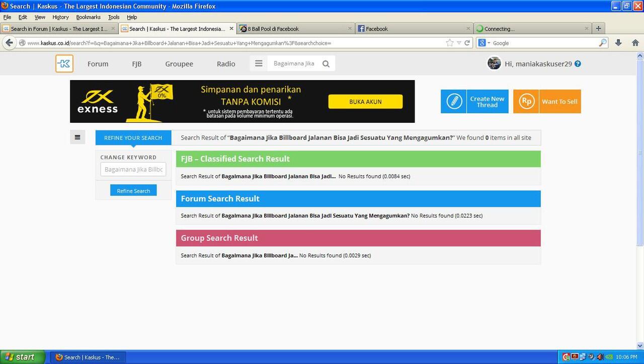This screenshot has height=364, width=644.
Task: Click the Create New Thread button text
Action: pyautogui.click(x=487, y=102)
